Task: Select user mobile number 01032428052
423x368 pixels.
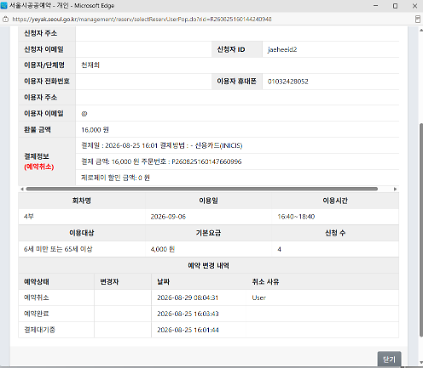Action: point(288,81)
